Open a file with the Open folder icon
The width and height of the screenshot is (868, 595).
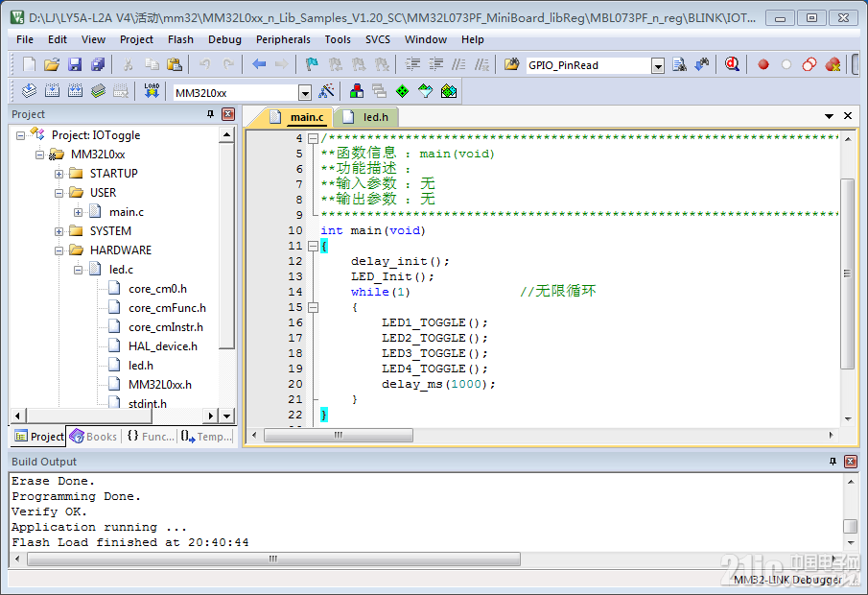pos(52,65)
